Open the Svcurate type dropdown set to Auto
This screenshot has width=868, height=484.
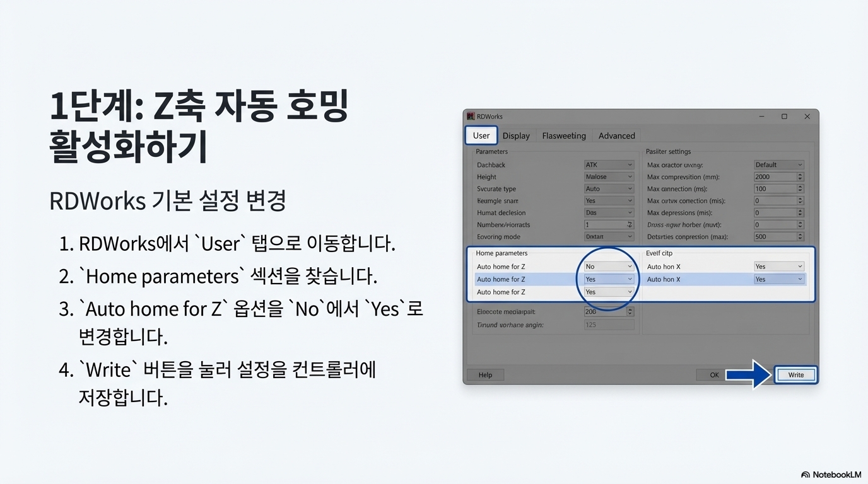point(609,188)
